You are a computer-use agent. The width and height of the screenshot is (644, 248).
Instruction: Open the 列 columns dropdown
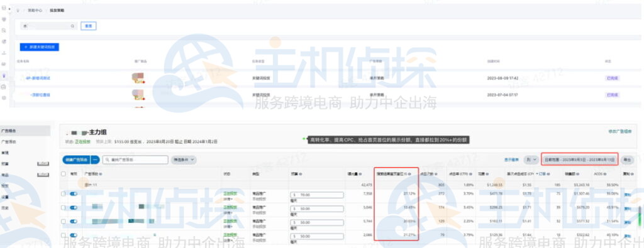pyautogui.click(x=531, y=160)
